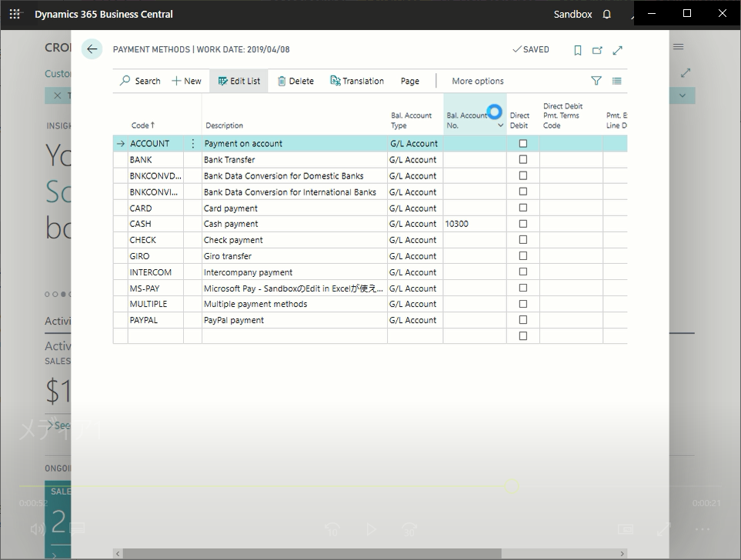Image resolution: width=741 pixels, height=560 pixels.
Task: Select 'PayPal payment' description cell
Action: coord(295,320)
